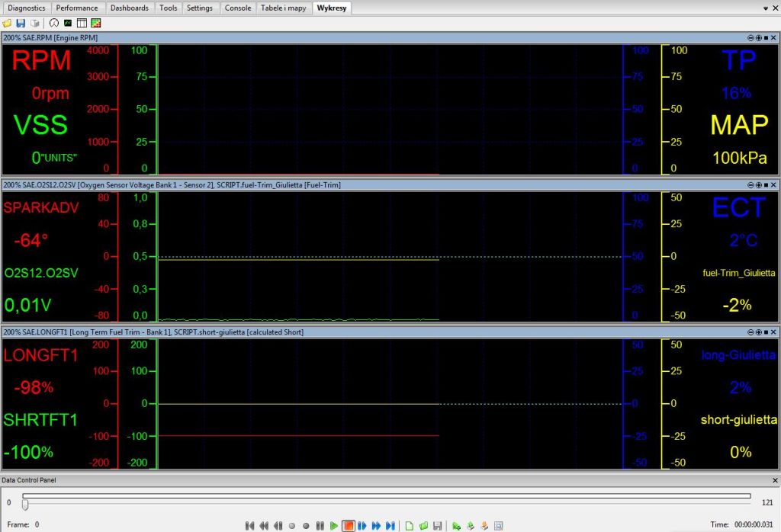Zoom out the Engine RPM chart panel
781x532 pixels.
click(750, 37)
